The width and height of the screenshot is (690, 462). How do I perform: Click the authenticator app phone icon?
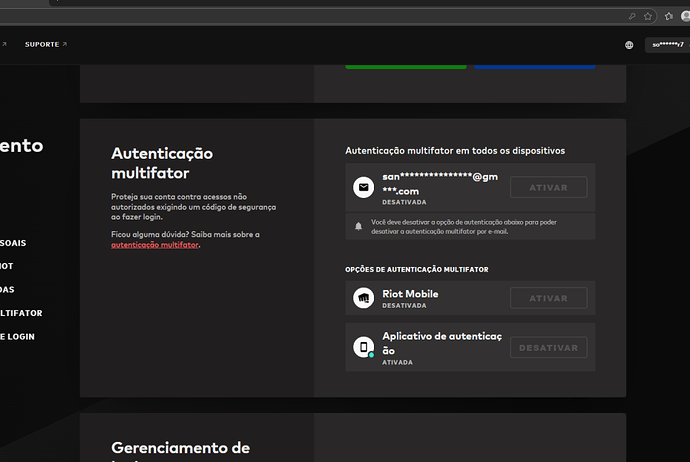pyautogui.click(x=363, y=348)
